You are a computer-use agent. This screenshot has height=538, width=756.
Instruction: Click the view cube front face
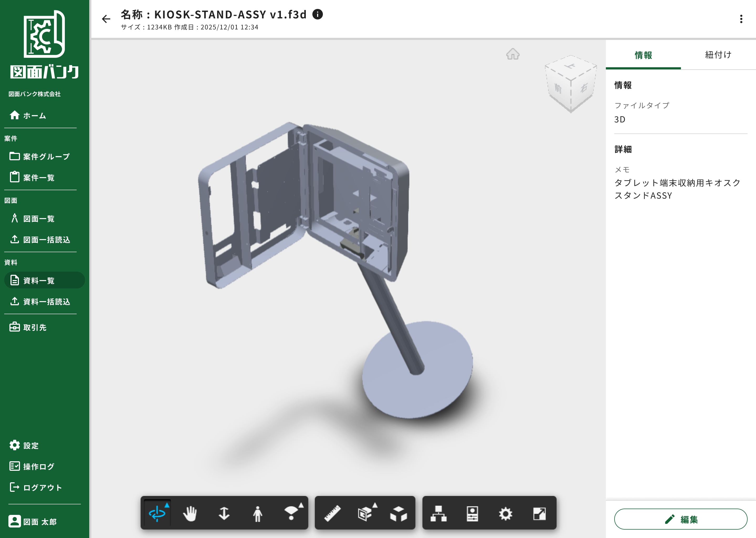click(x=558, y=89)
